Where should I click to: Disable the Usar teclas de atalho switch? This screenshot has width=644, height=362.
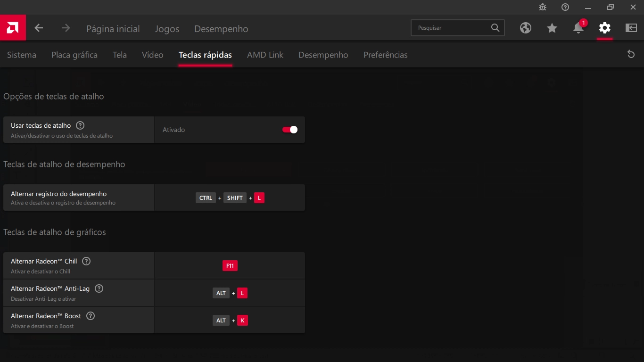tap(290, 130)
